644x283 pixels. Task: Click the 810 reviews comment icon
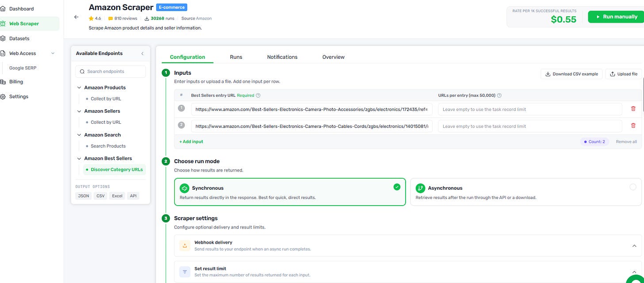110,19
